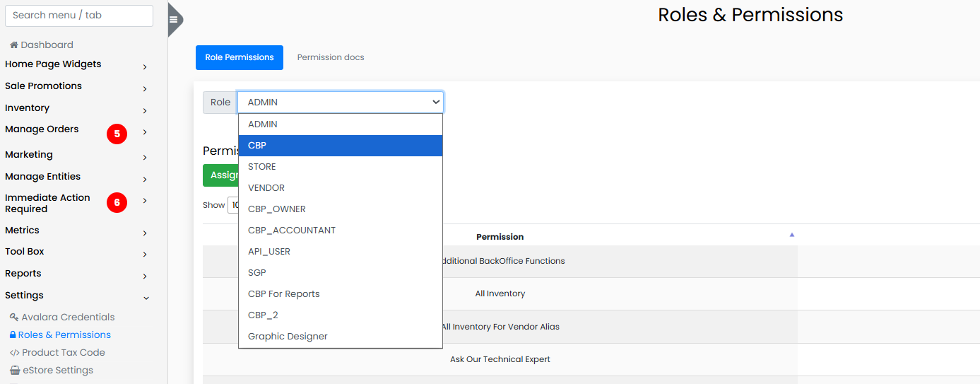This screenshot has height=384, width=980.
Task: Choose ADMIN option in role list
Action: click(341, 124)
